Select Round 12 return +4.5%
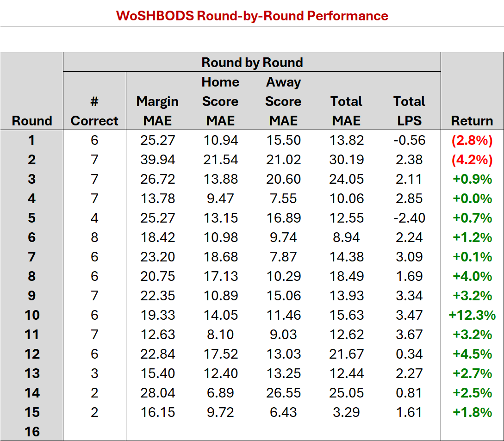This screenshot has width=504, height=441. coord(472,354)
